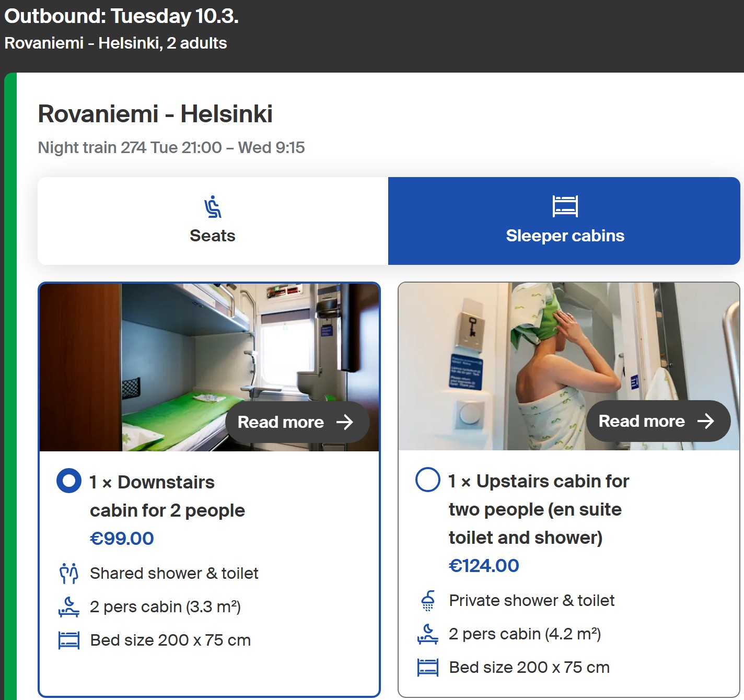Open Read more for upstairs cabin
This screenshot has height=700, width=744.
(x=658, y=421)
